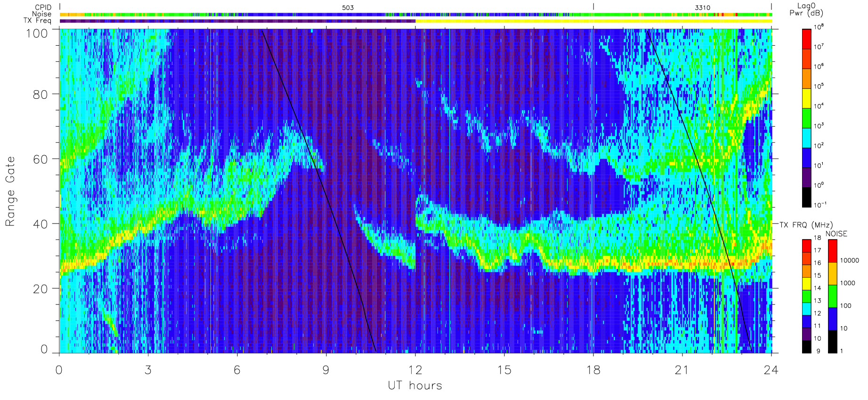Click the Range Gate axis tick "60"
The image size is (868, 400).
coord(40,159)
